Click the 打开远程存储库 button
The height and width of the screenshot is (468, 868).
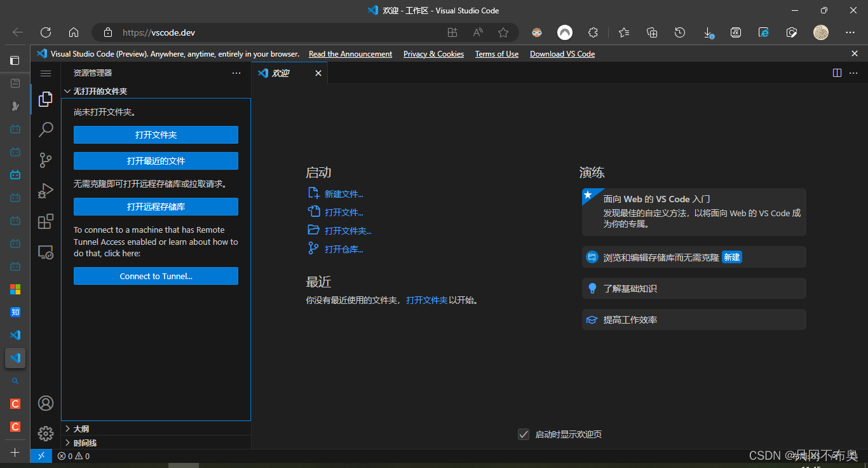coord(156,207)
